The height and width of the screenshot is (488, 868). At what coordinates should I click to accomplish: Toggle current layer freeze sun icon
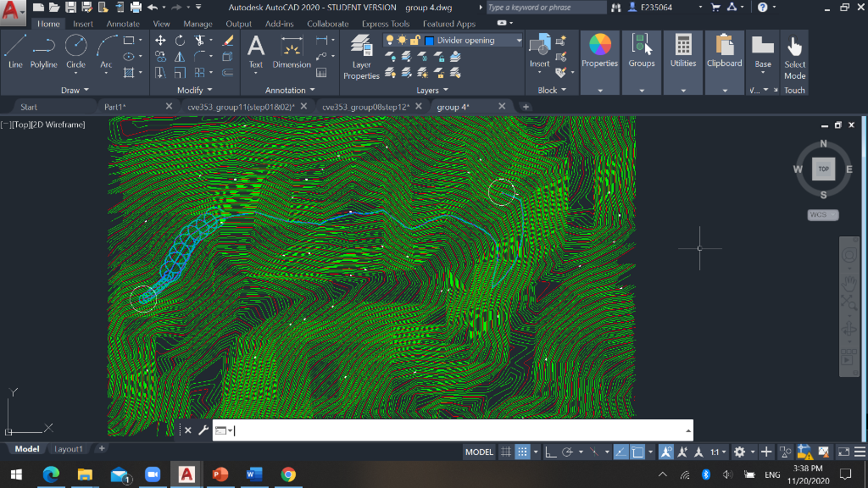(x=402, y=41)
